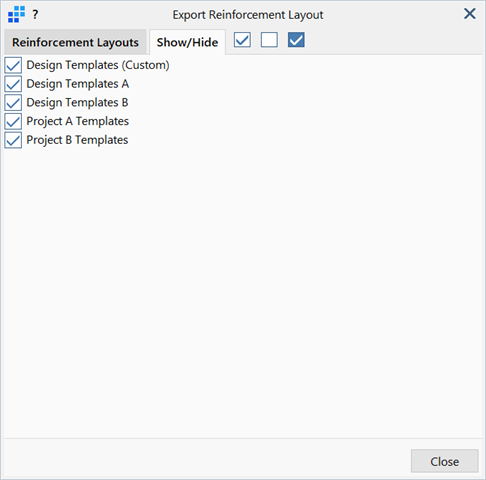Select the Show/Hide tab

tap(187, 42)
